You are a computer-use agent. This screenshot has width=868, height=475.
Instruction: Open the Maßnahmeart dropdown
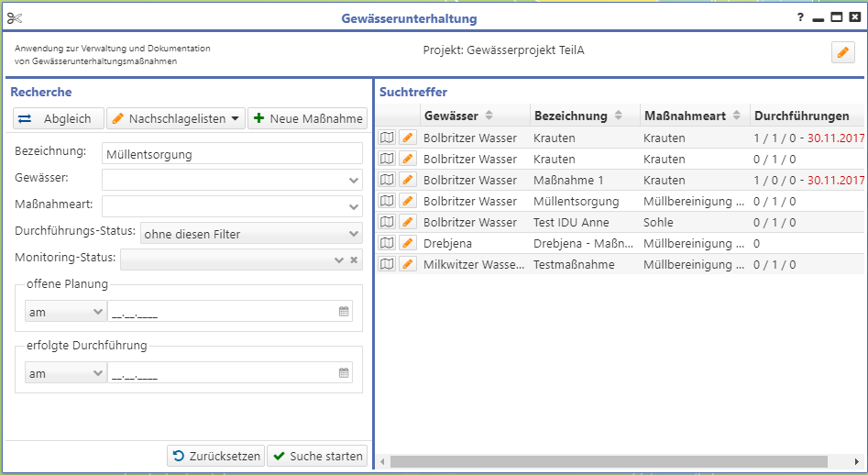pos(354,207)
